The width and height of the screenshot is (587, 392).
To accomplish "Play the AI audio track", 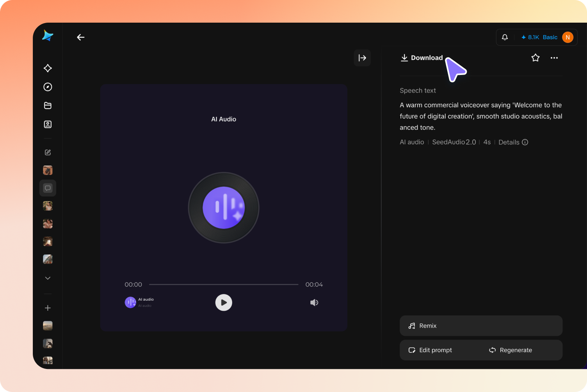I will pyautogui.click(x=224, y=303).
